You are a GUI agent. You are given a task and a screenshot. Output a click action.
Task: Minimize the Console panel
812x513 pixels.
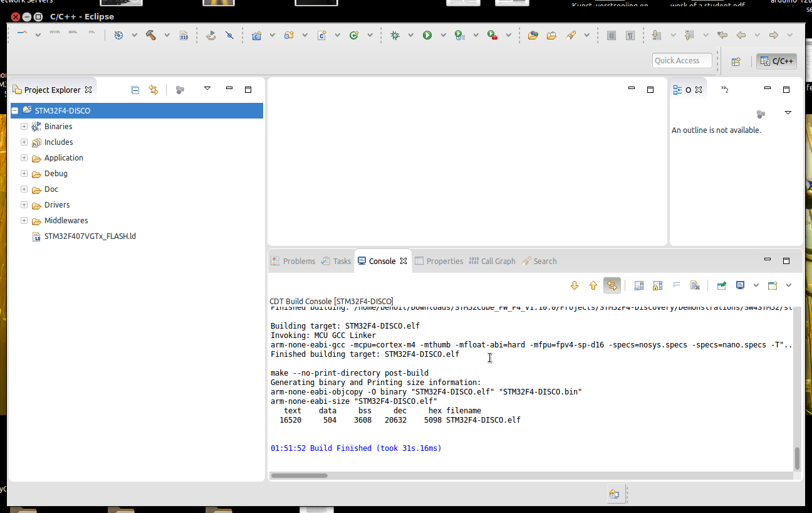click(768, 260)
